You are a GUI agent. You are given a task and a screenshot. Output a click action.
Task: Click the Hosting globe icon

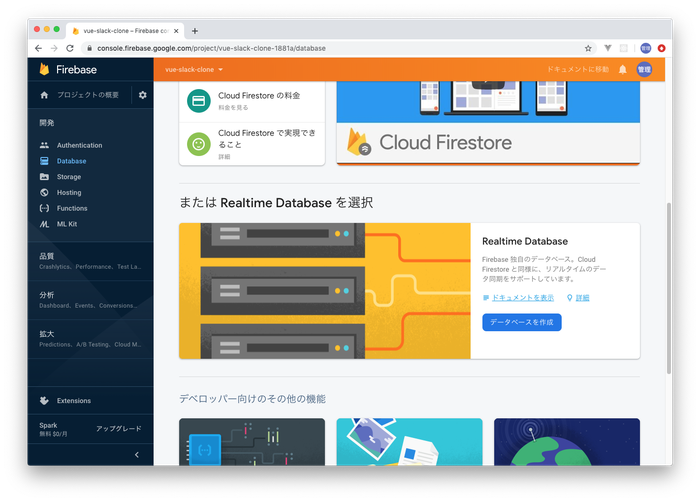[44, 192]
